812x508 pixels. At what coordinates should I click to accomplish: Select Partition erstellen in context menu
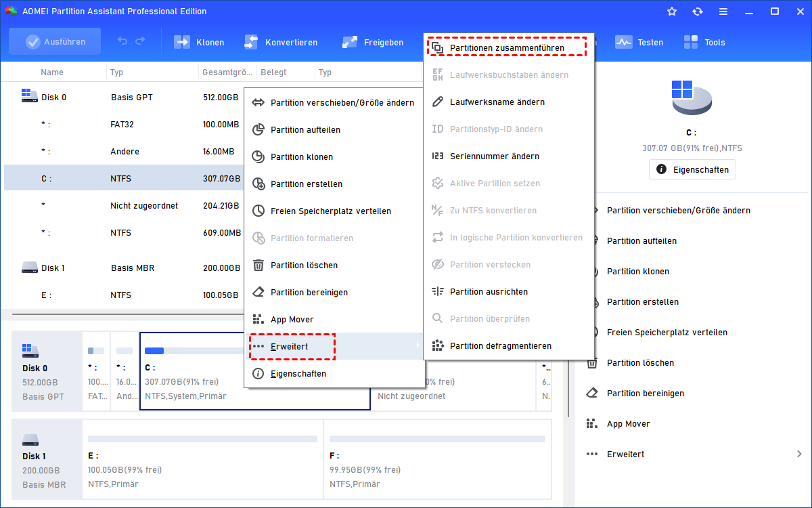coord(334,184)
